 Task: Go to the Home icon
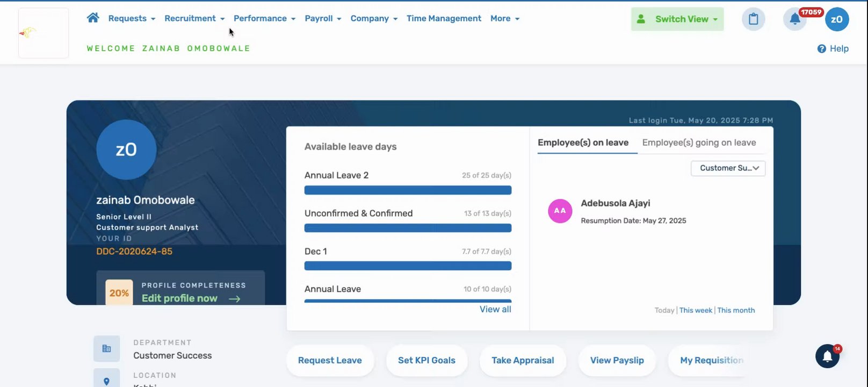(x=93, y=18)
